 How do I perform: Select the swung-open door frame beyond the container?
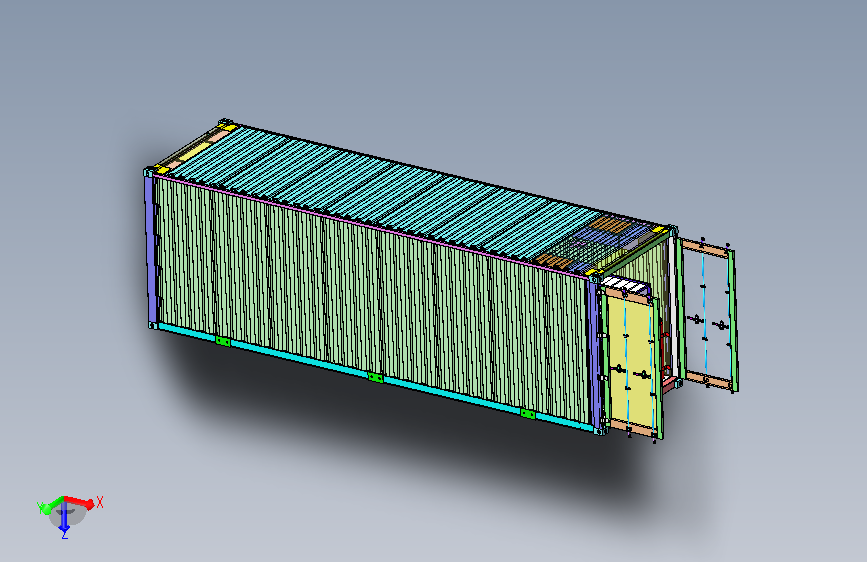708,315
